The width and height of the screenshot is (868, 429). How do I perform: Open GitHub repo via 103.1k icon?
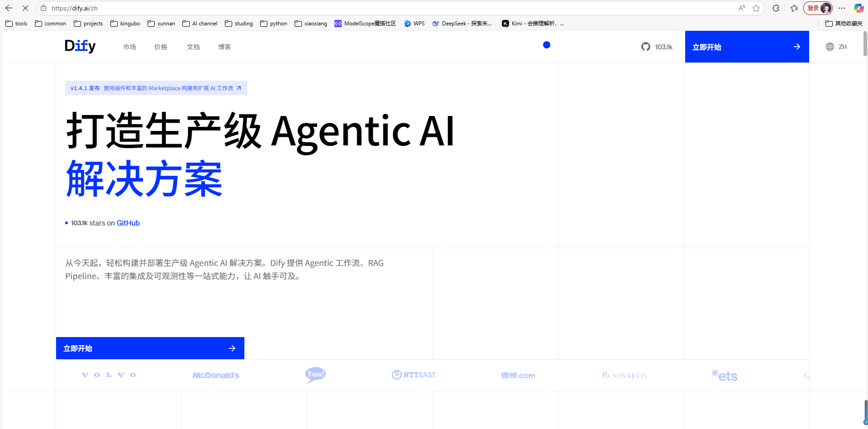(657, 47)
